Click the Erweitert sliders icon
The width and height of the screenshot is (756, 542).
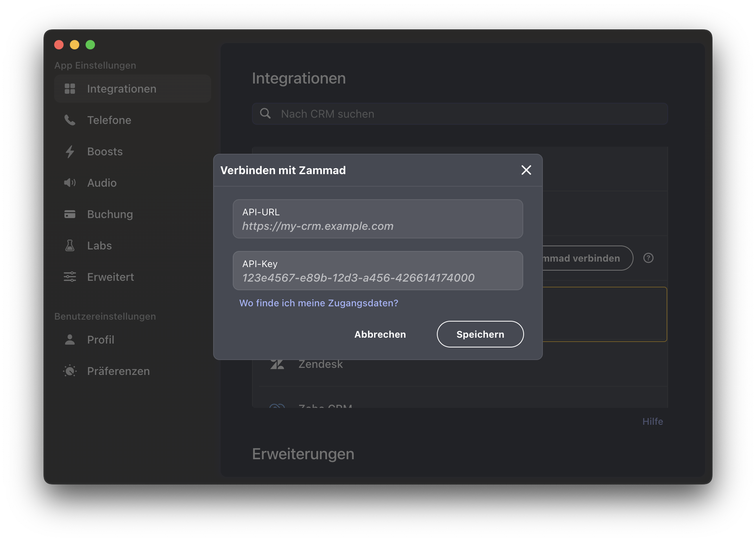(x=70, y=277)
